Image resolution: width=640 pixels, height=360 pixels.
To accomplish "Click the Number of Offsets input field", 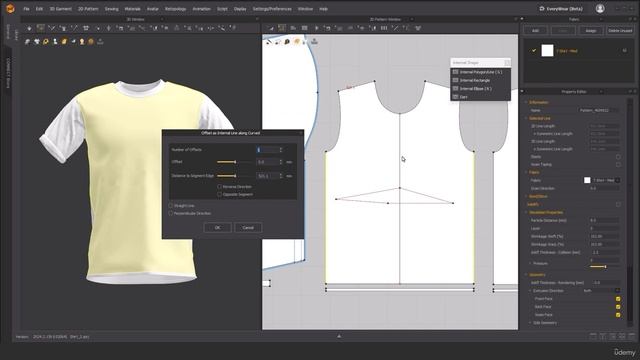I will pos(269,150).
